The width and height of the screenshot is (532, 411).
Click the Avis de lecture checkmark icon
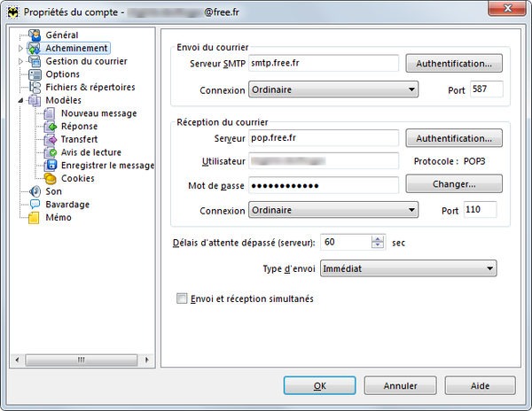coord(50,152)
